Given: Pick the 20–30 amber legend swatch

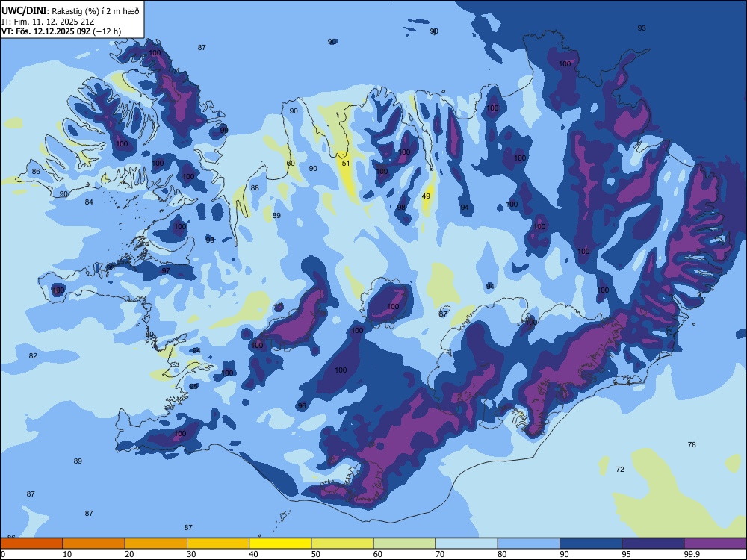Looking at the screenshot, I should 156,544.
